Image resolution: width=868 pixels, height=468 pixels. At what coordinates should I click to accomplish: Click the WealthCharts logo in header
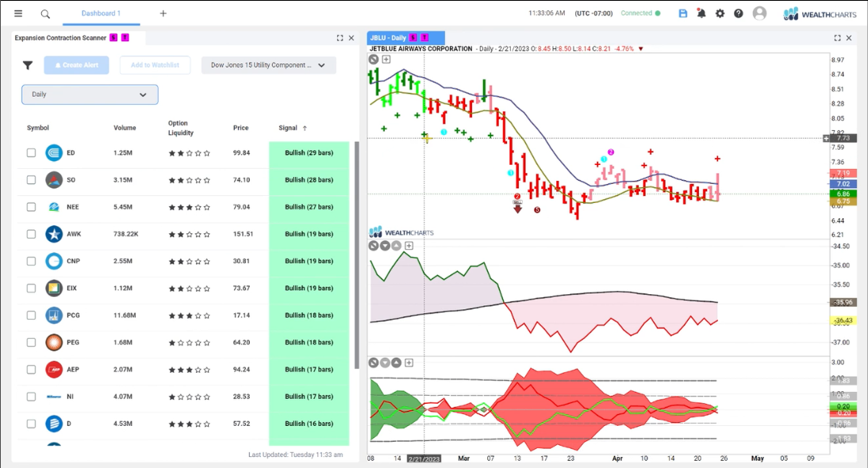tap(820, 13)
